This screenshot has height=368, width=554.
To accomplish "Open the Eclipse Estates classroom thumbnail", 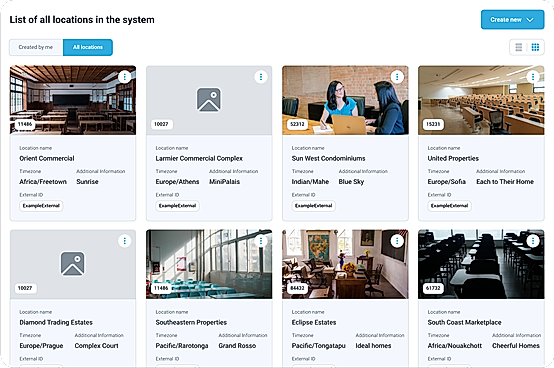I will 345,264.
